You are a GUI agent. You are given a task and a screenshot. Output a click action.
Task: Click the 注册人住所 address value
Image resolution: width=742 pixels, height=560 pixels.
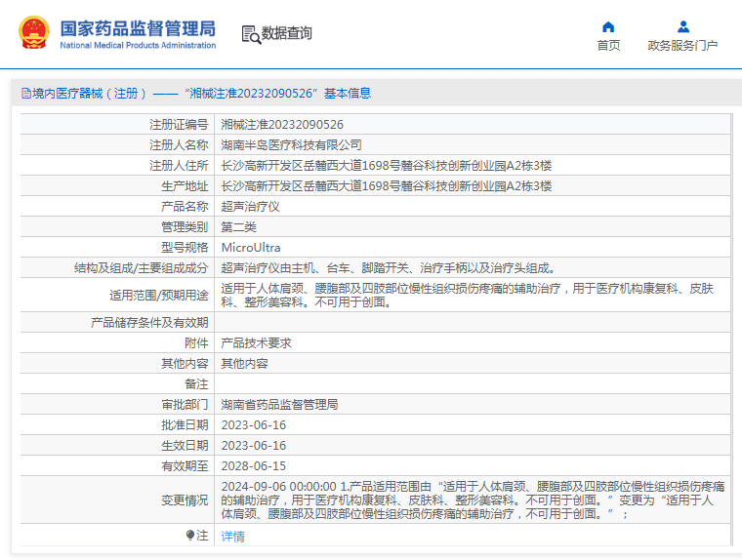point(387,166)
